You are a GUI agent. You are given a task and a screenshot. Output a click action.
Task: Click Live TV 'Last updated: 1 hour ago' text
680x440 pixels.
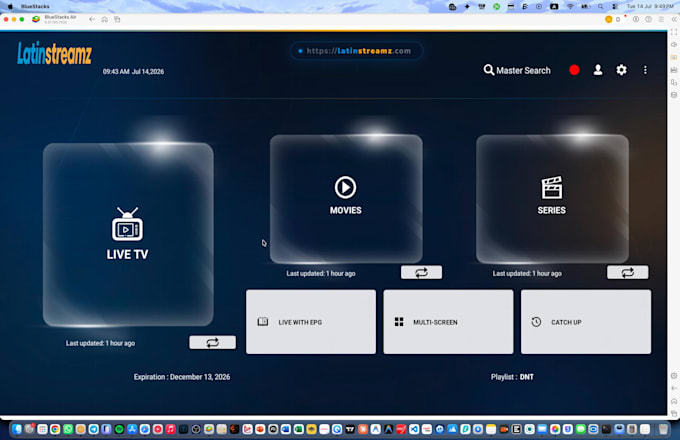[100, 343]
